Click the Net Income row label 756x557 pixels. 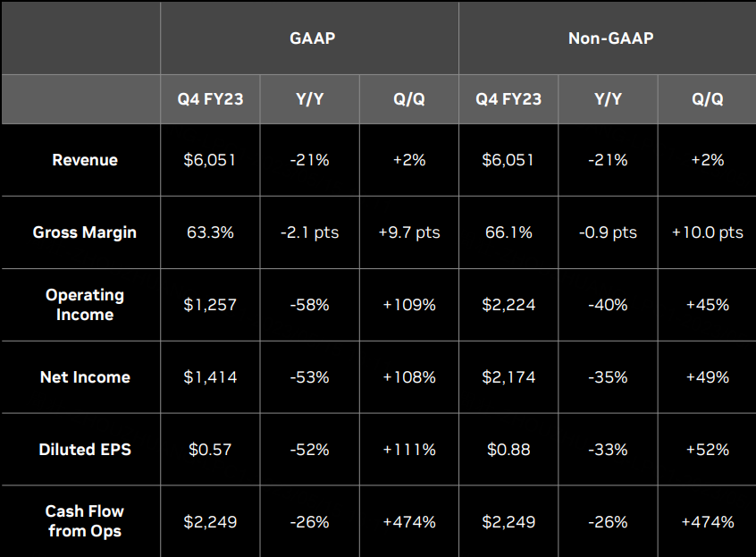(85, 376)
